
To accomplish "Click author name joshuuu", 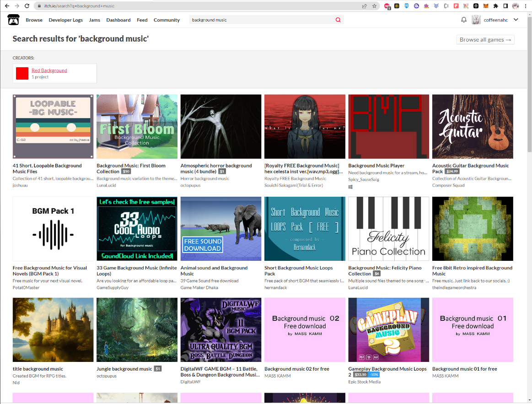I will pyautogui.click(x=20, y=185).
